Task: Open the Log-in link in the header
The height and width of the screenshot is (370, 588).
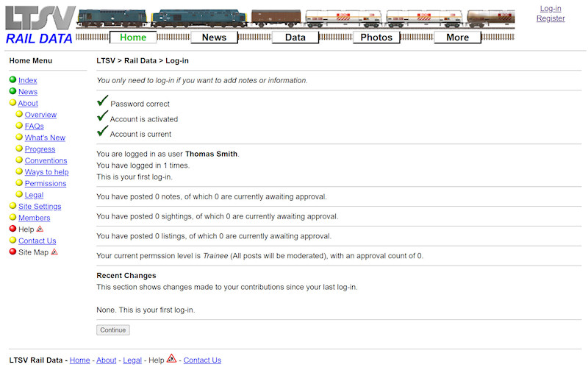Action: (x=551, y=9)
